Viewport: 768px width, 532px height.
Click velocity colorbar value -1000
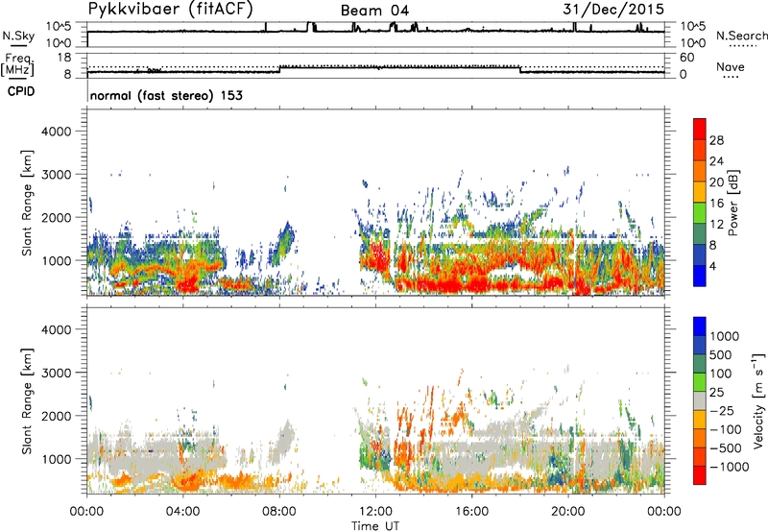pyautogui.click(x=730, y=467)
